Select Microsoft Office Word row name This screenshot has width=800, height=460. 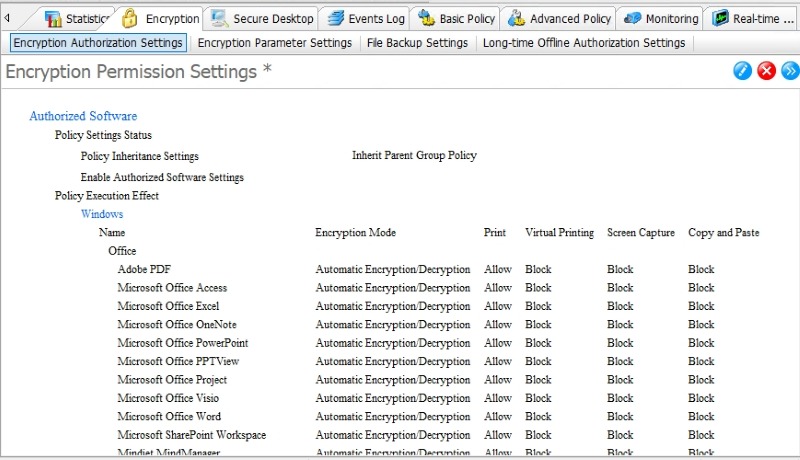pos(169,416)
